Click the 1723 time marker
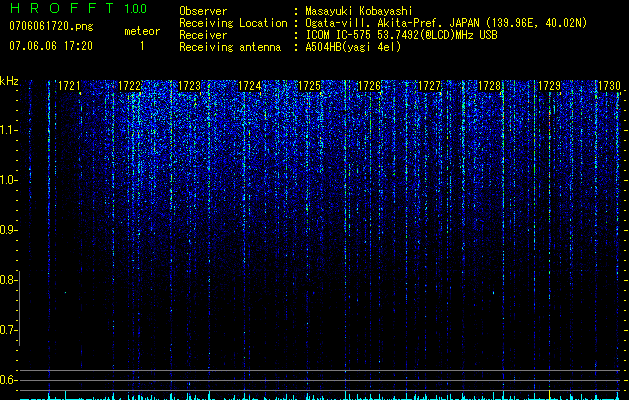This screenshot has height=400, width=629. point(189,86)
